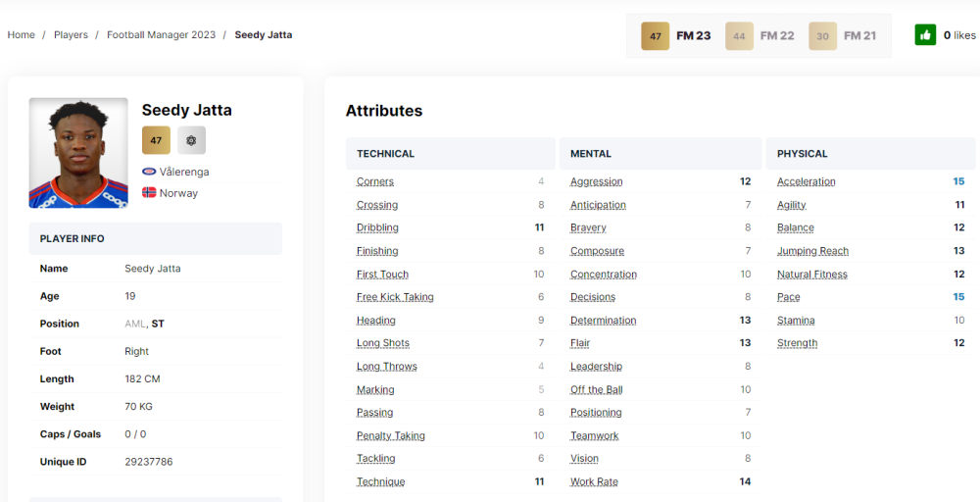Viewport: 980px width, 502px height.
Task: Click the 47 rating badge for FM 23
Action: [x=656, y=36]
